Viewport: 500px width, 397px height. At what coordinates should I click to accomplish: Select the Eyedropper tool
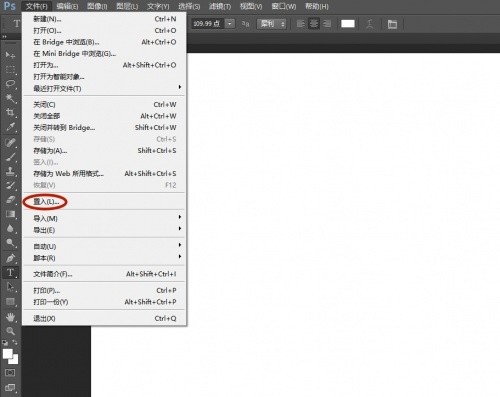[11, 127]
